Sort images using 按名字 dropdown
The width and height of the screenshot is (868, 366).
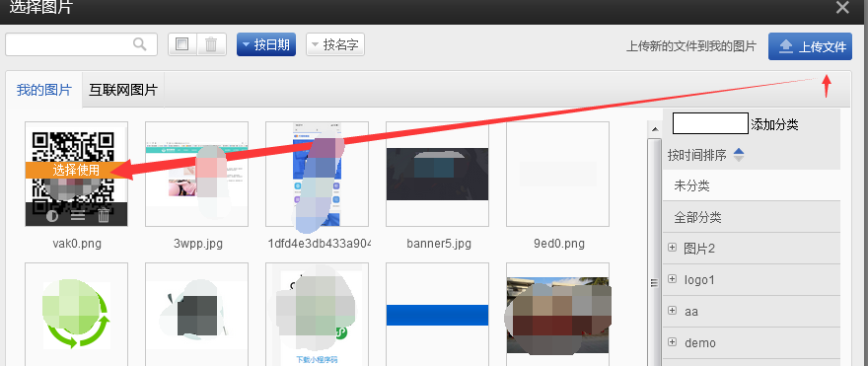335,44
